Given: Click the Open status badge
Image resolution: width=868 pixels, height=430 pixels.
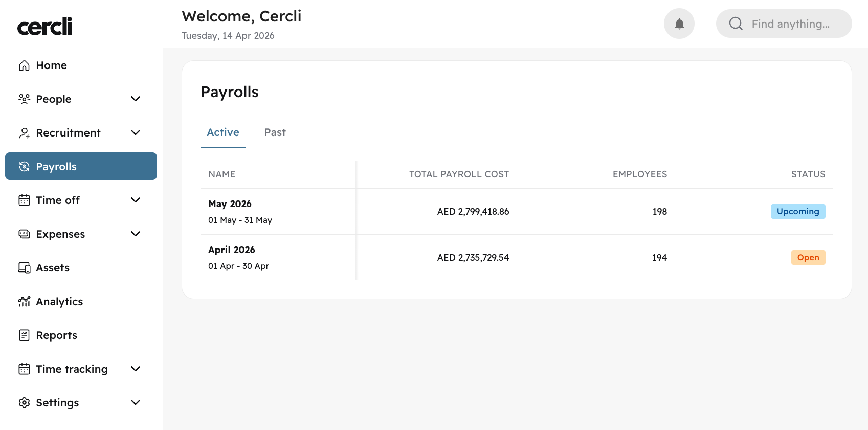Looking at the screenshot, I should coord(808,257).
